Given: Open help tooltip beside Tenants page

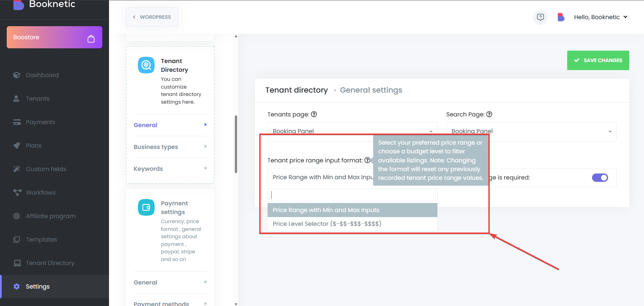Looking at the screenshot, I should 314,114.
